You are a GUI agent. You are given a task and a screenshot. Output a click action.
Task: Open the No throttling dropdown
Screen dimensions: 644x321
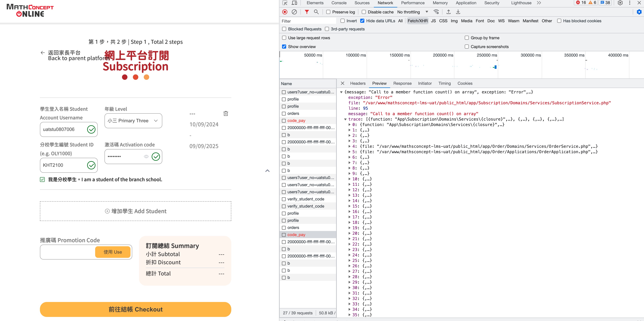413,12
